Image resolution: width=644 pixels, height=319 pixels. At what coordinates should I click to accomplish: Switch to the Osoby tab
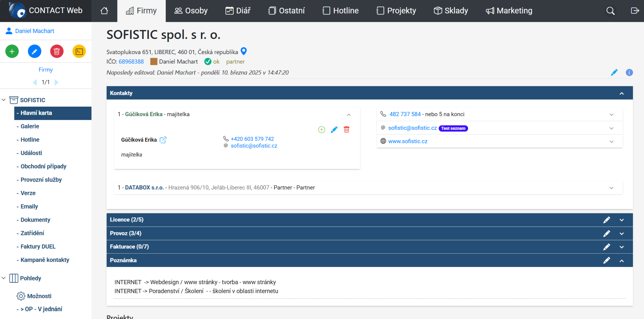point(191,10)
